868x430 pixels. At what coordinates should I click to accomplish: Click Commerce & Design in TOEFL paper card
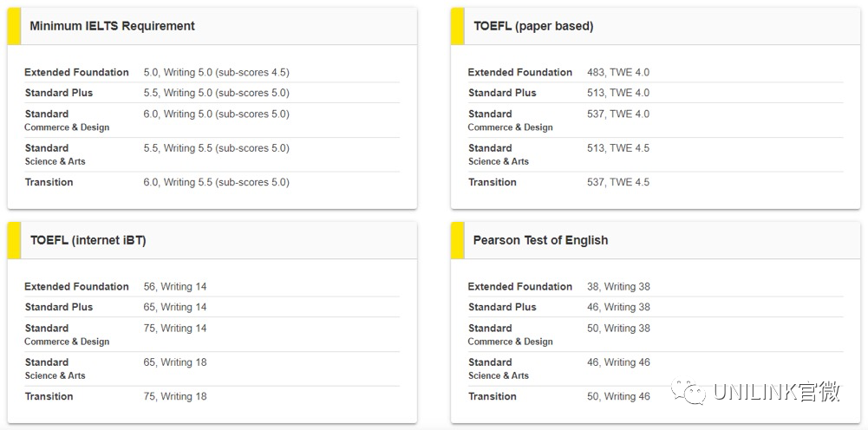[511, 127]
